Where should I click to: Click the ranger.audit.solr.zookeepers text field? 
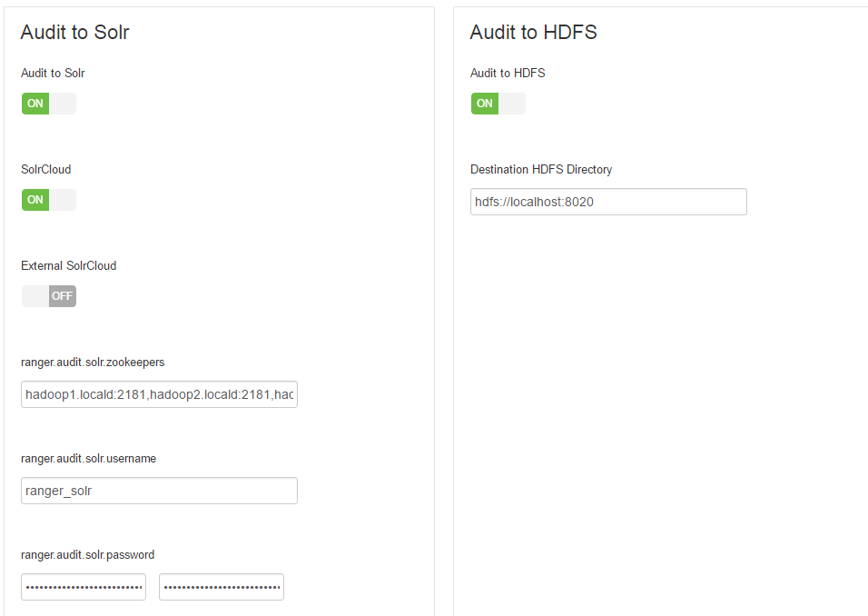coord(159,394)
